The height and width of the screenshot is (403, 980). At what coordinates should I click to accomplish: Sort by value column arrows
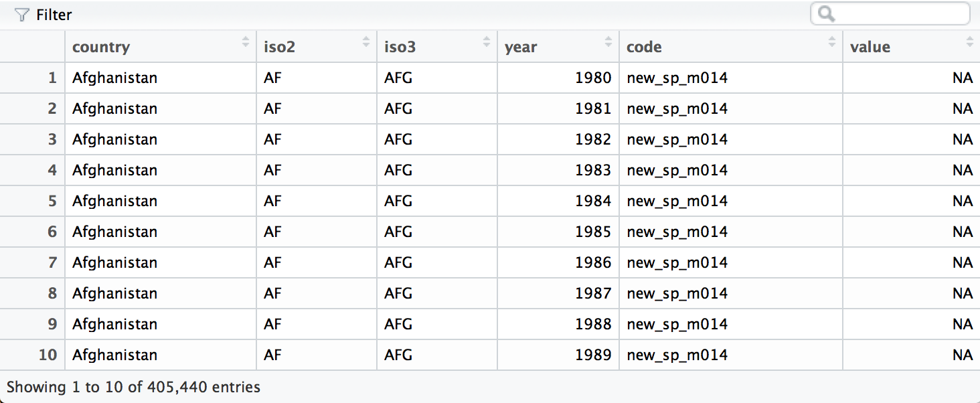[x=970, y=42]
